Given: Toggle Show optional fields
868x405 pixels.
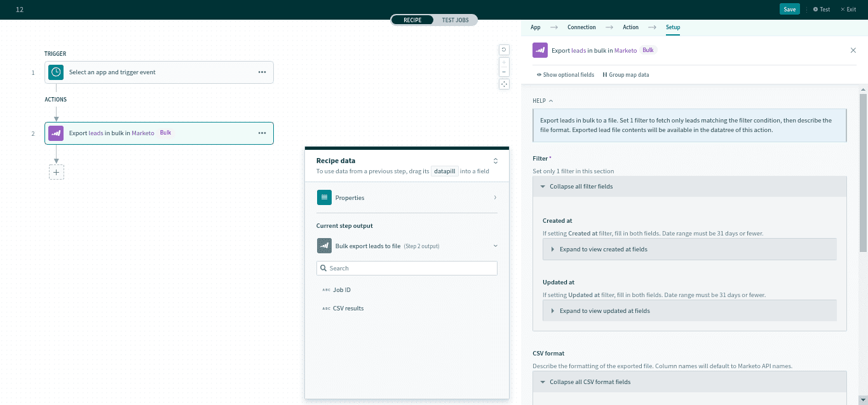Looking at the screenshot, I should (565, 74).
